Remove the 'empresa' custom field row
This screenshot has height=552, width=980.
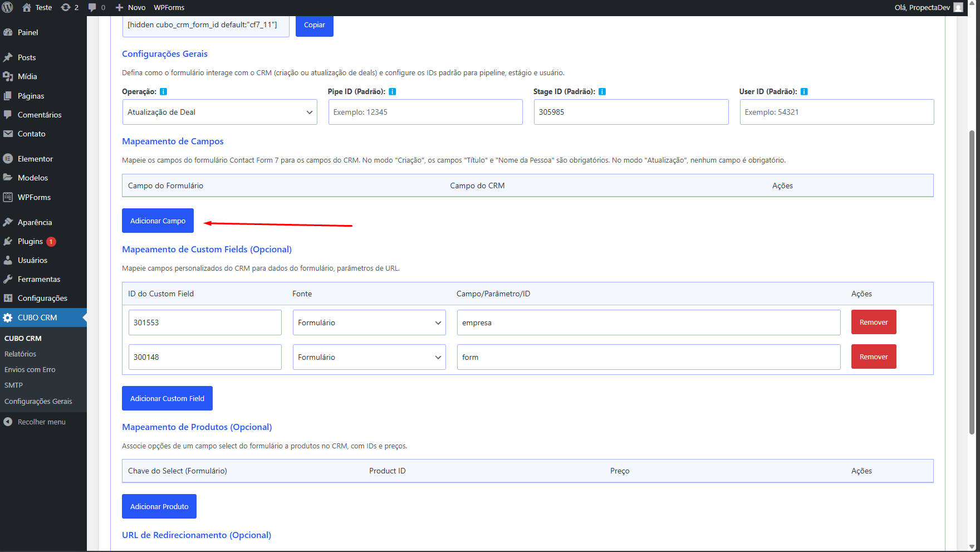(873, 322)
